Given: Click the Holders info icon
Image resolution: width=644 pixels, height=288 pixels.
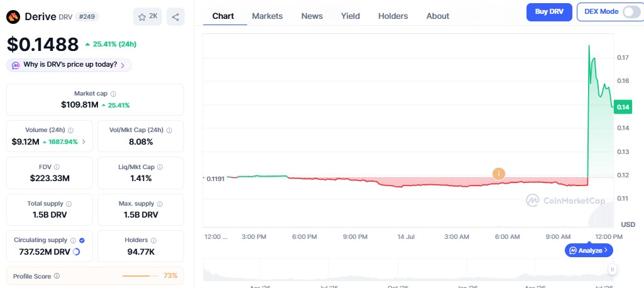Looking at the screenshot, I should coord(153,240).
